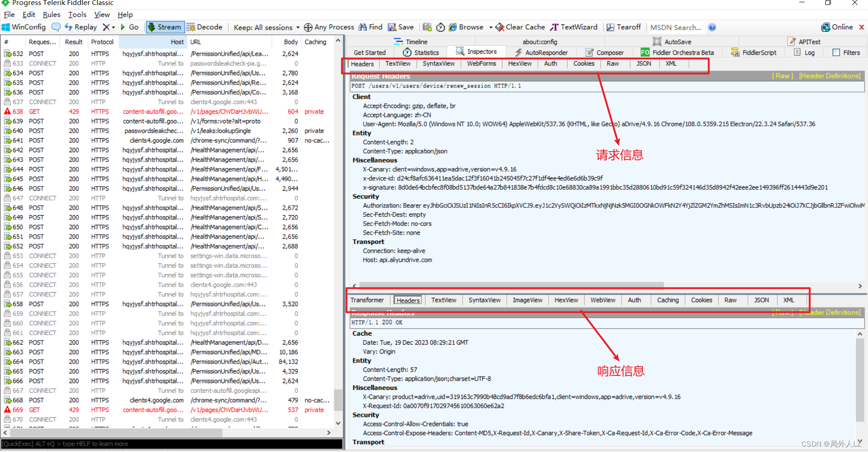
Task: Select session 633 CONNECT lock icon
Action: [x=8, y=63]
